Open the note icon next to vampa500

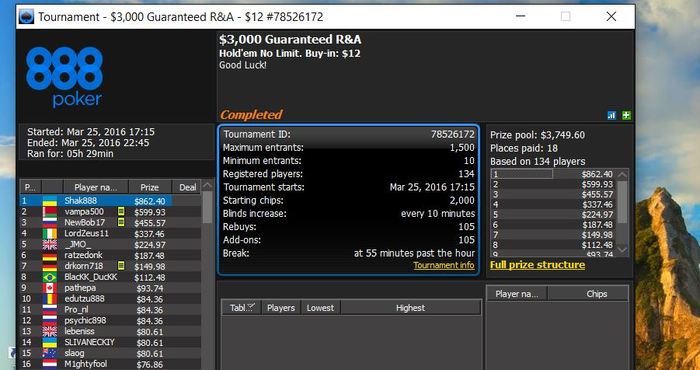point(121,211)
